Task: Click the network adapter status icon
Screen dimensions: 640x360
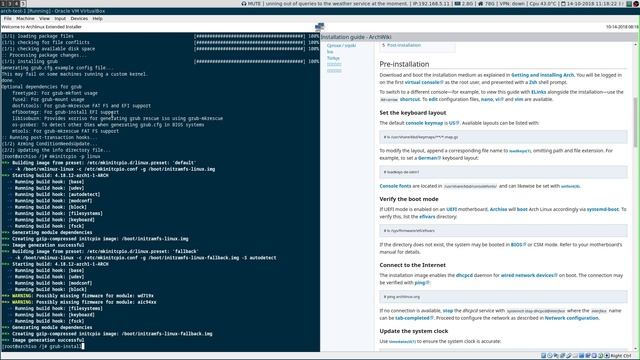Action: point(562,356)
